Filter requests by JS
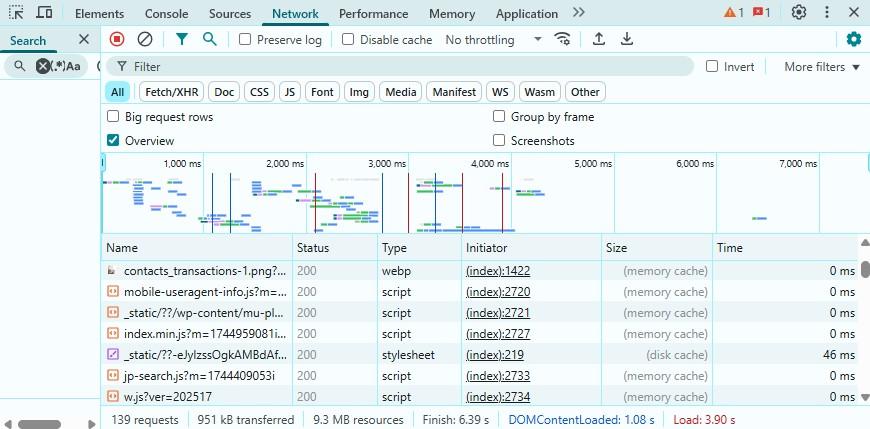Viewport: 870px width, 429px height. [290, 92]
